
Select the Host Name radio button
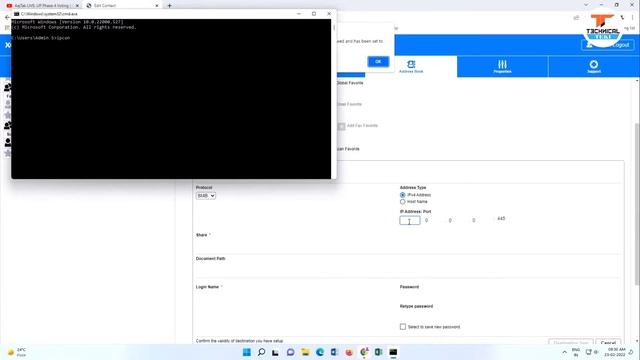click(402, 202)
